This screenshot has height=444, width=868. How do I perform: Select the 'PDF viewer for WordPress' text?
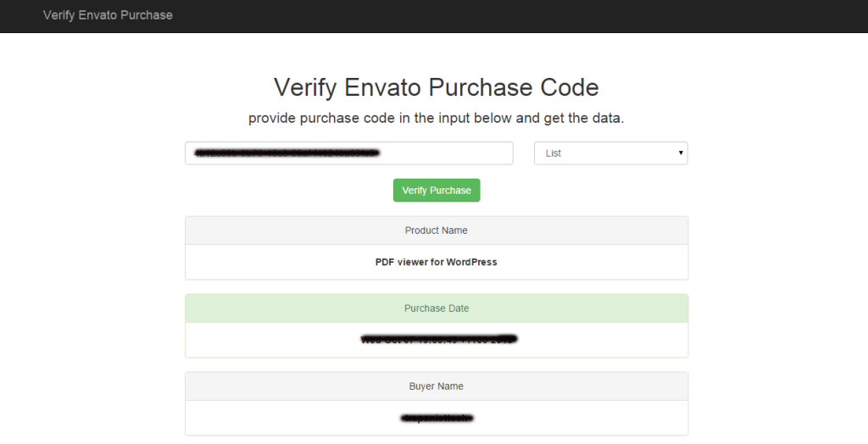pos(437,263)
